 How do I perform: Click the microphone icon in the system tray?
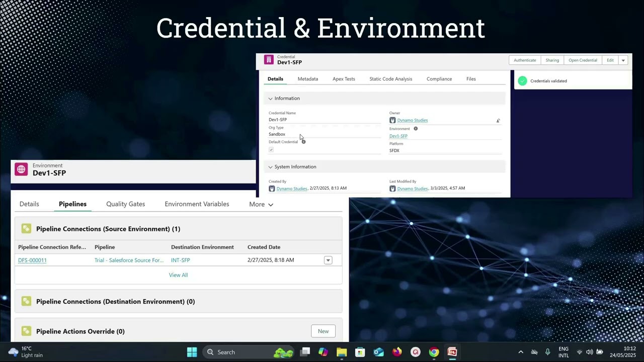point(547,352)
